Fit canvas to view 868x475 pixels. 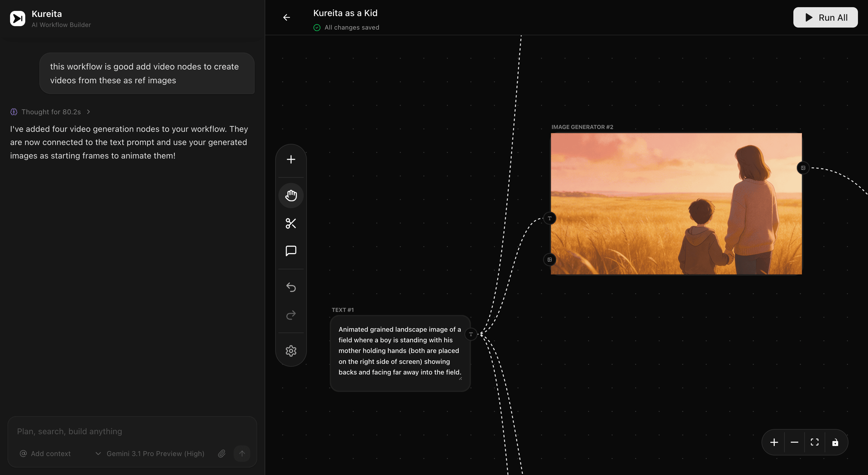[x=814, y=442]
